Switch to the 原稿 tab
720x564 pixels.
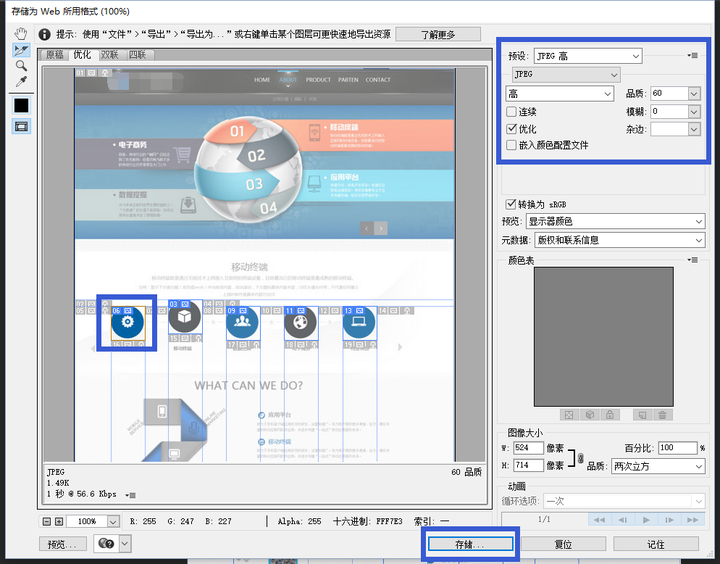54,55
